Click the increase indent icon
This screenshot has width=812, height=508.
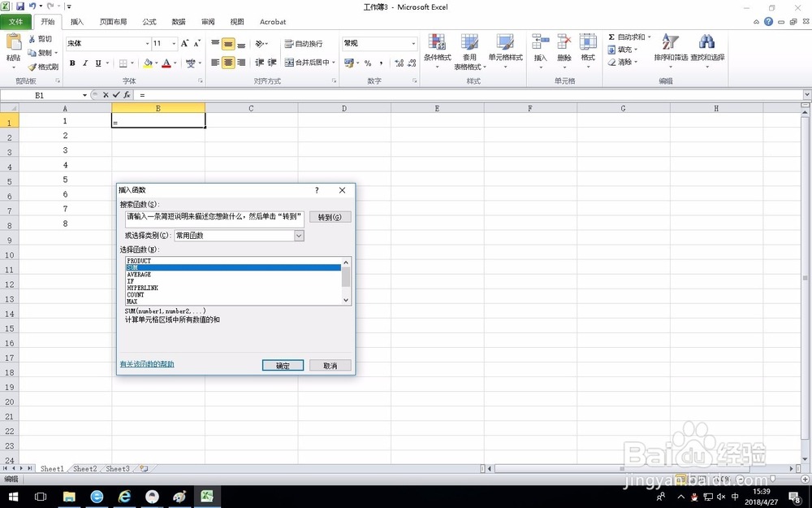coord(272,63)
